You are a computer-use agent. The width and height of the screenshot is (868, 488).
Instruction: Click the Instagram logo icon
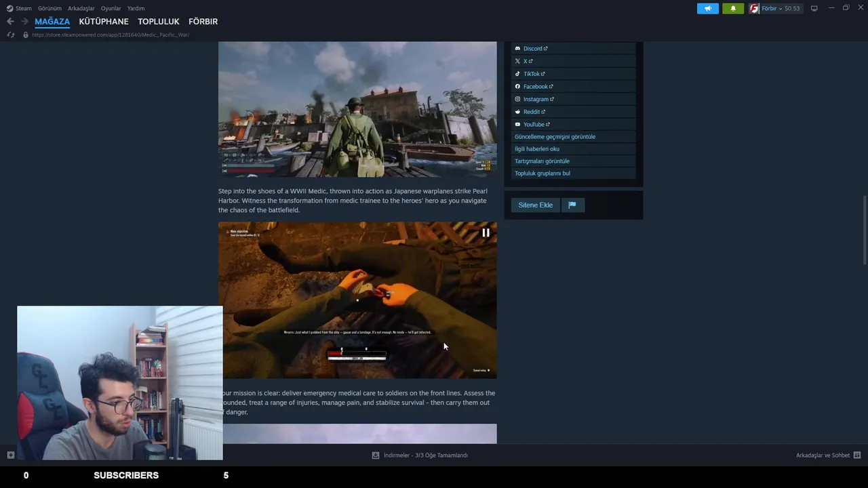click(517, 99)
